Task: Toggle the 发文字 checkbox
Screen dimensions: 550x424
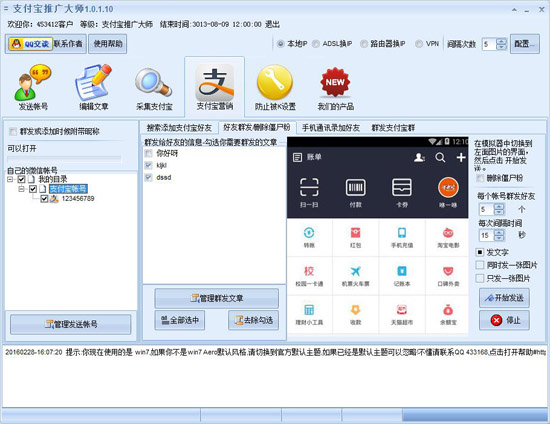Action: coord(479,252)
